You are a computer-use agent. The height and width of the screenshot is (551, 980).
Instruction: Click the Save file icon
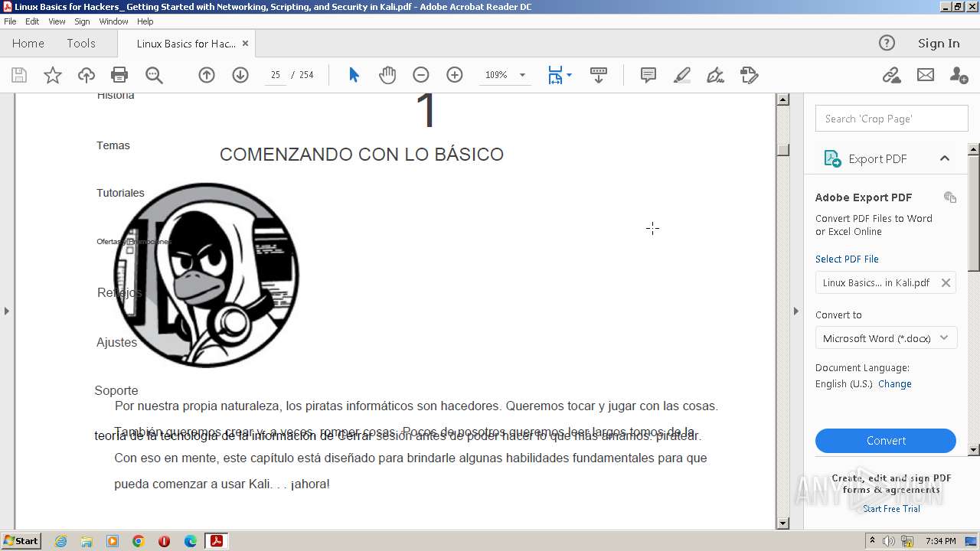pyautogui.click(x=19, y=75)
